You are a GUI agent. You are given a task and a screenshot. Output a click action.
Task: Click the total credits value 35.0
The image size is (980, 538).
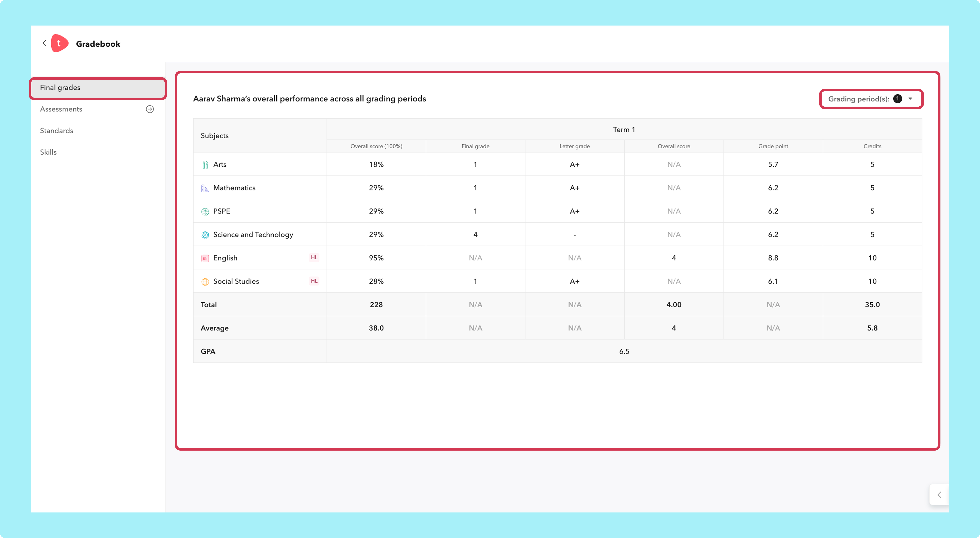872,305
